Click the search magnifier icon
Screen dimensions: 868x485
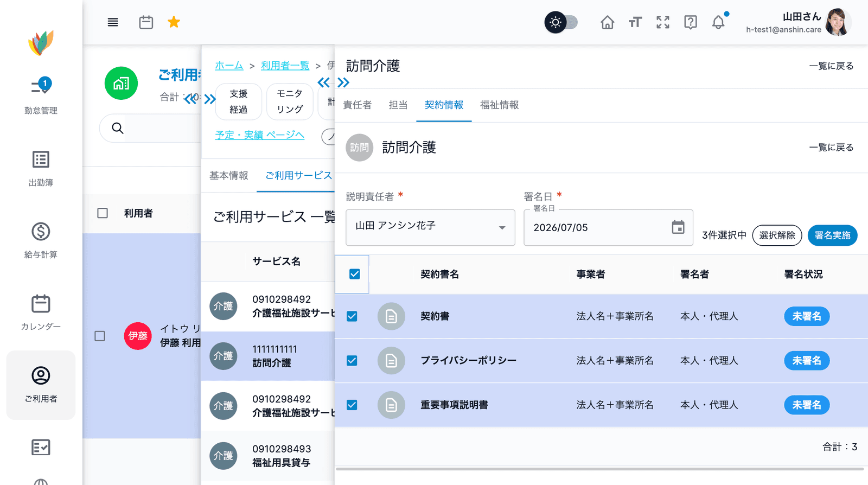[x=118, y=129]
